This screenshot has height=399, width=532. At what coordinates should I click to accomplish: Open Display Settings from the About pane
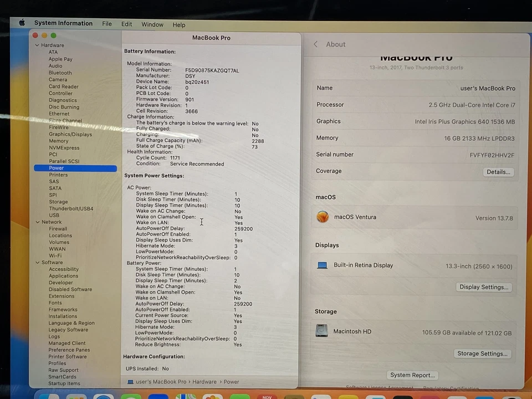[x=483, y=287]
